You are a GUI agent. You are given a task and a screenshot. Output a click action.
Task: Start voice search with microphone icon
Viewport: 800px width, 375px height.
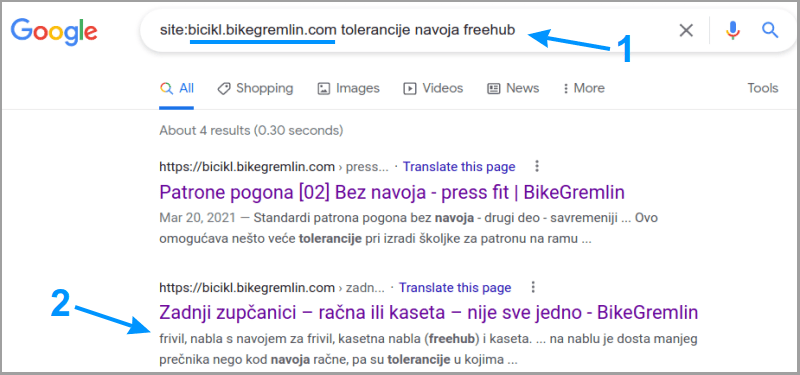733,31
